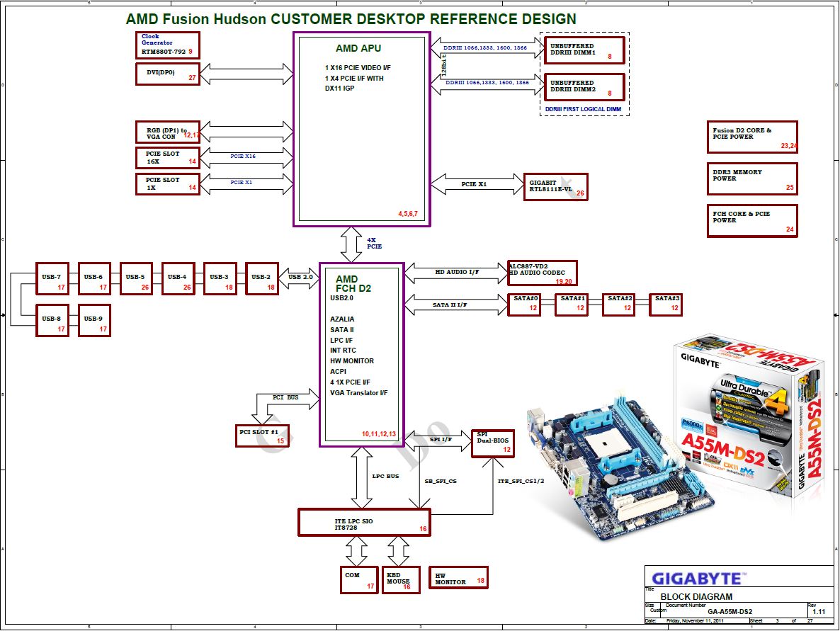Image resolution: width=840 pixels, height=631 pixels.
Task: Click the 1 X16 PCIE VIDEO I/F text
Action: (x=358, y=68)
